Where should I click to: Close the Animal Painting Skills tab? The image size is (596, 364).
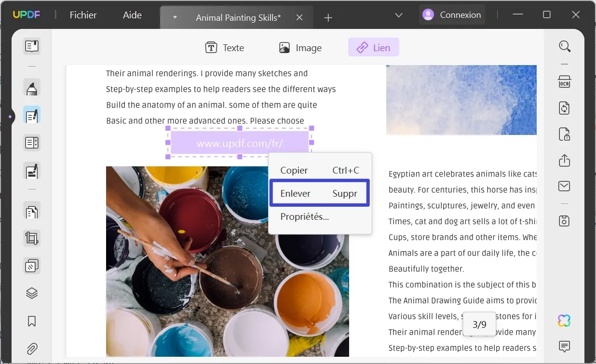point(299,17)
